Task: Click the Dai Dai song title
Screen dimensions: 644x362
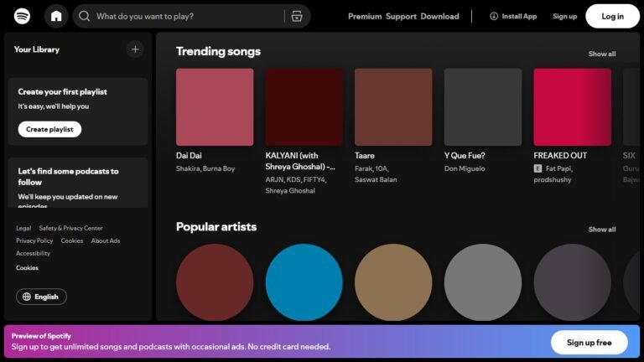Action: pyautogui.click(x=189, y=156)
